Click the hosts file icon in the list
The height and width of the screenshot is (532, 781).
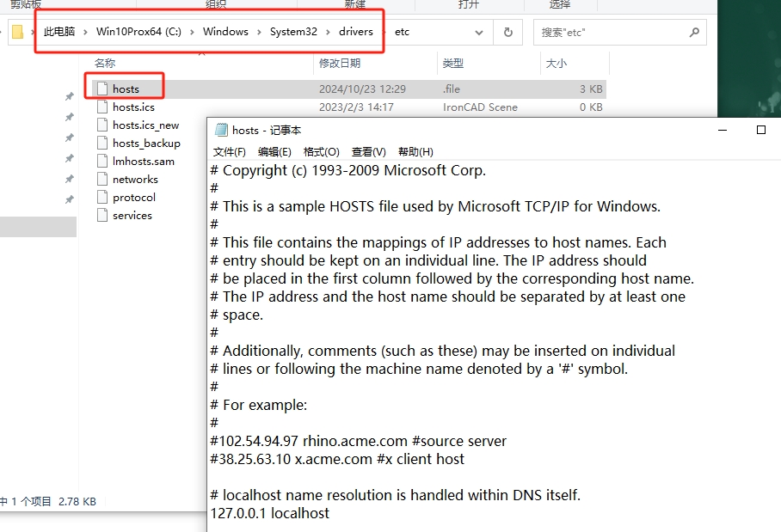[102, 89]
